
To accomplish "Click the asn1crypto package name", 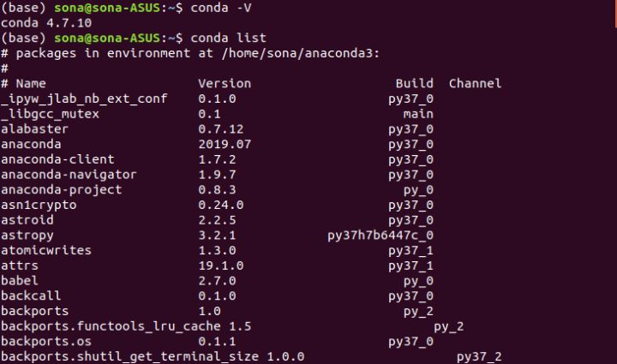I will click(39, 205).
